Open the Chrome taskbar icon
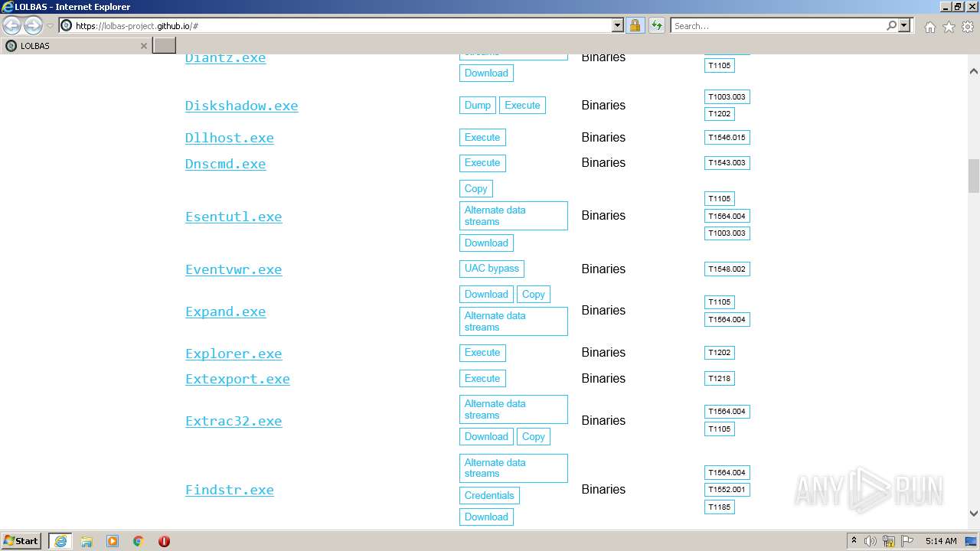The image size is (980, 551). tap(139, 541)
